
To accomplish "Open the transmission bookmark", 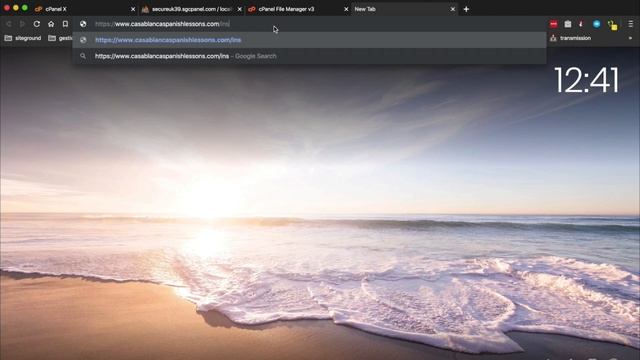I will 570,38.
